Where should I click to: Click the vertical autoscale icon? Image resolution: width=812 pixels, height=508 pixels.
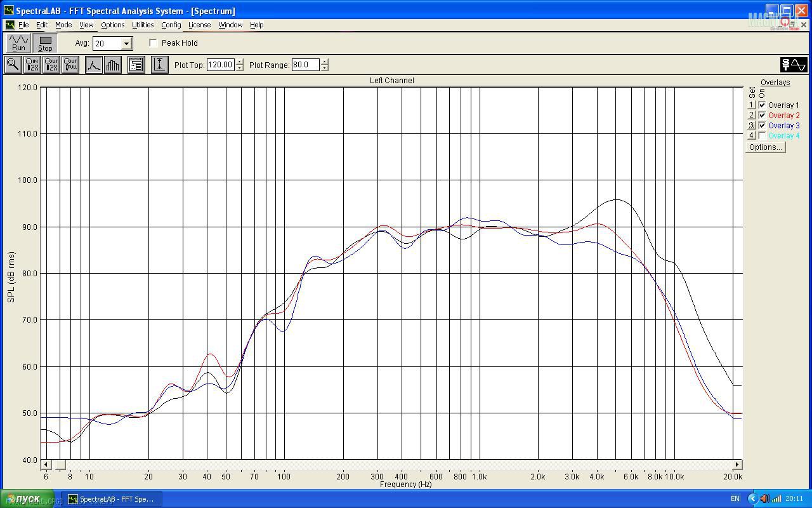pyautogui.click(x=159, y=65)
